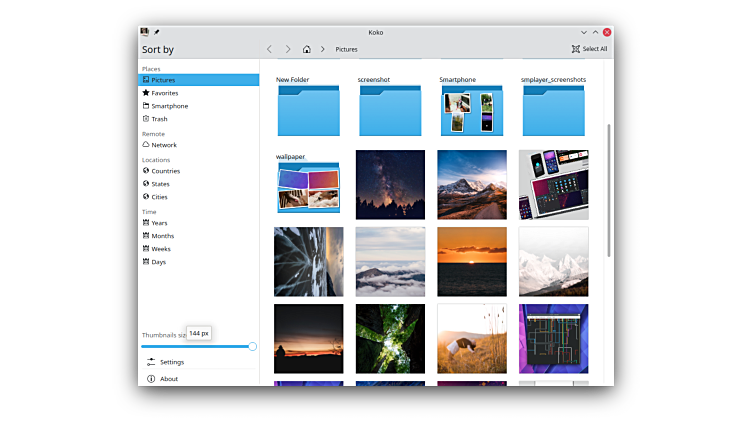Click the back navigation arrow
Image resolution: width=752 pixels, height=423 pixels.
tap(269, 49)
